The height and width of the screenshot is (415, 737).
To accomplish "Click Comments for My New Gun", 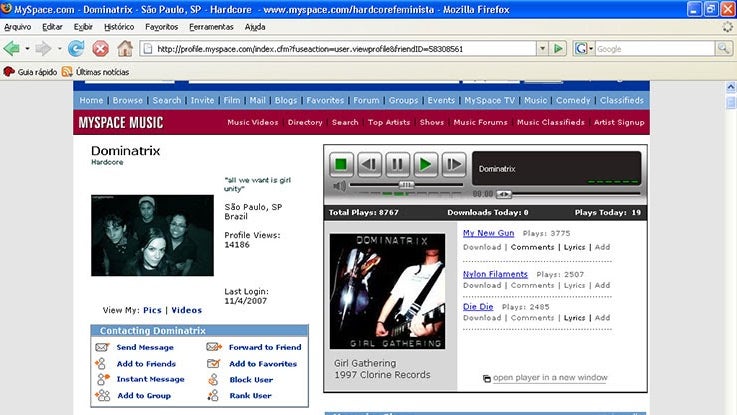I will [x=533, y=247].
